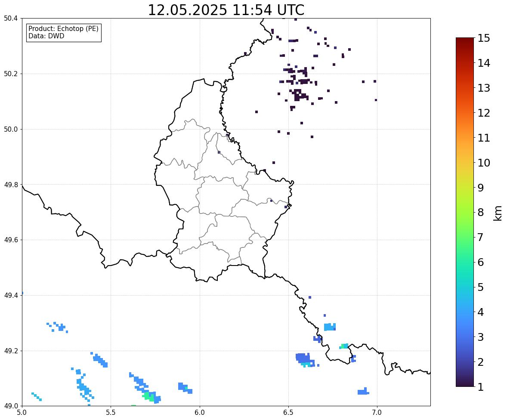Click the colorbar tick label 15
507x420 pixels.
click(484, 38)
